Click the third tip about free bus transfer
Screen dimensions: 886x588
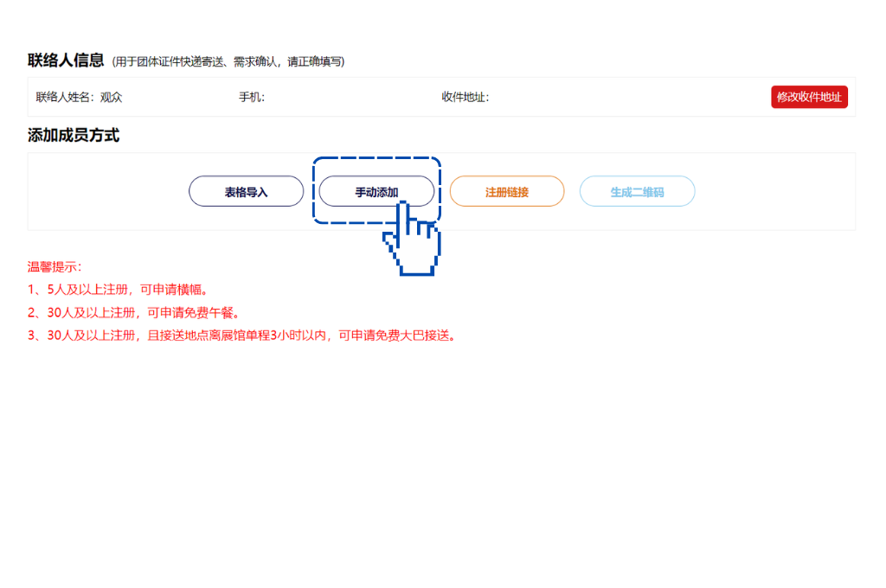tap(242, 336)
